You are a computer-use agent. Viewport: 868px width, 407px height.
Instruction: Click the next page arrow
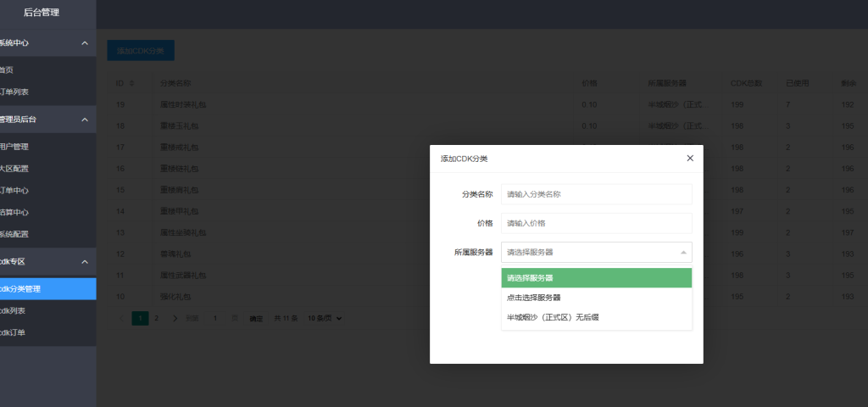pos(175,318)
